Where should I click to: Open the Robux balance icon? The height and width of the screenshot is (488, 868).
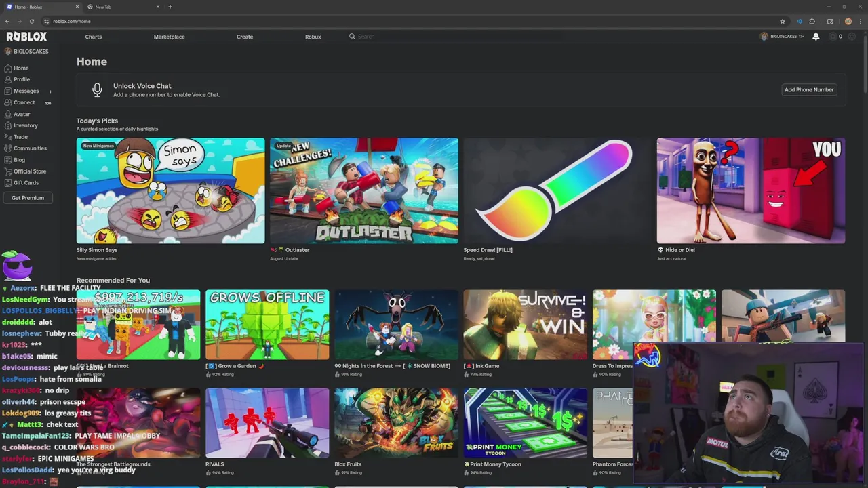[x=833, y=37]
